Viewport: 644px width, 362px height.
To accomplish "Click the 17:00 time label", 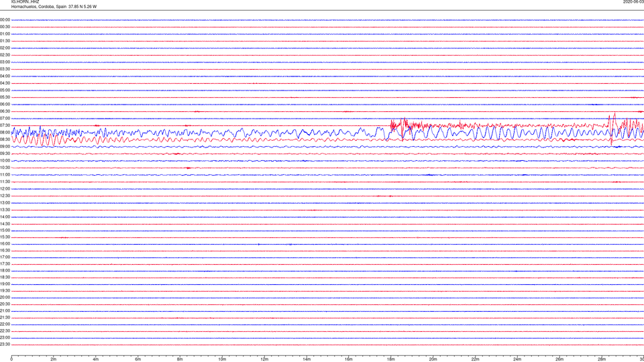I will click(5, 257).
